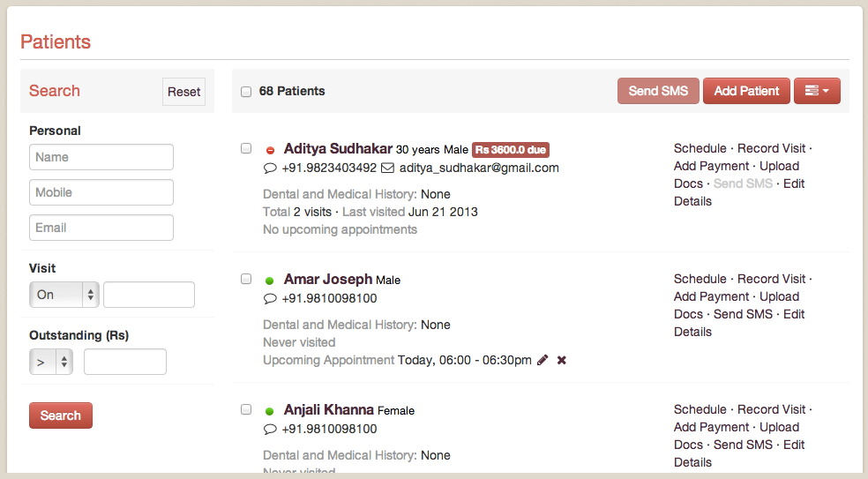Image resolution: width=868 pixels, height=479 pixels.
Task: Open the Visit 'On' dropdown
Action: (x=65, y=295)
